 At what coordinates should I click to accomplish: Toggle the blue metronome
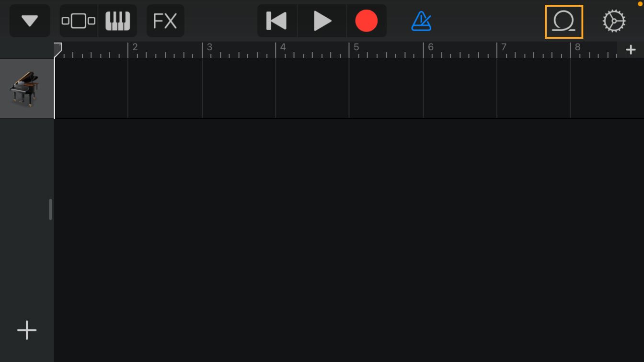tap(422, 21)
